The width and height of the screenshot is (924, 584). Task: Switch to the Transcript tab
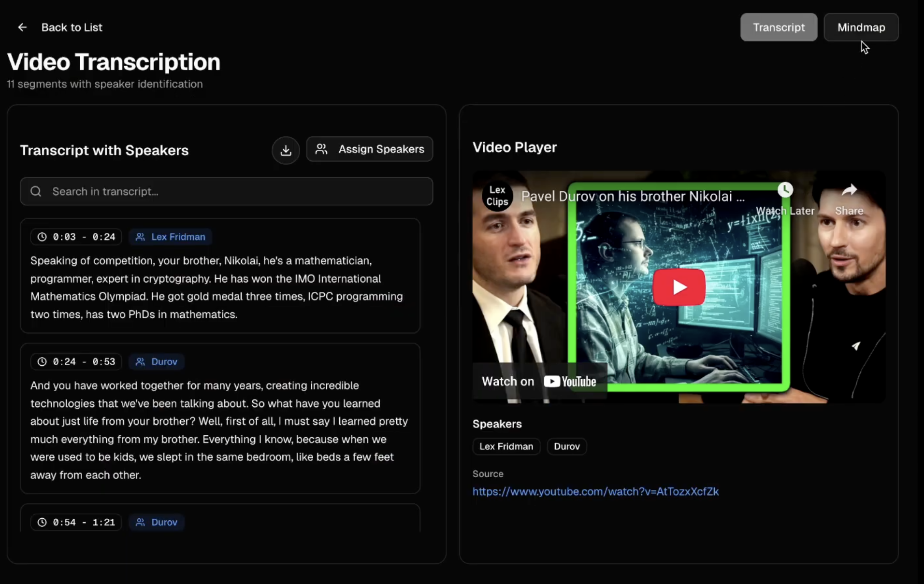click(x=779, y=27)
